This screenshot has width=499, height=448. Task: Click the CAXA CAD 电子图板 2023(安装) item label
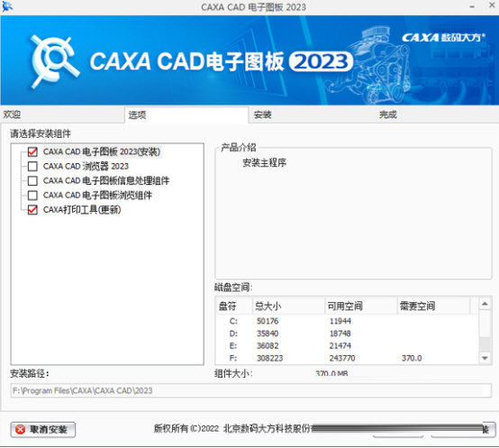102,151
